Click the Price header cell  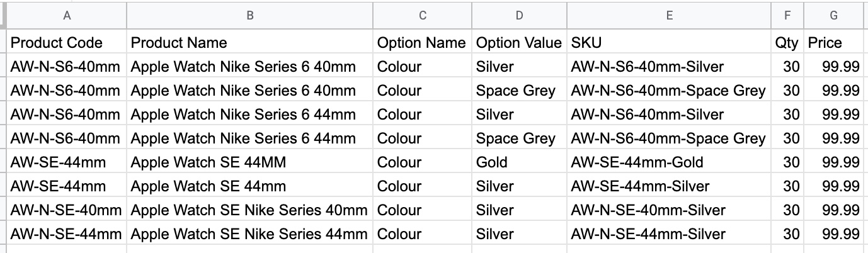825,43
